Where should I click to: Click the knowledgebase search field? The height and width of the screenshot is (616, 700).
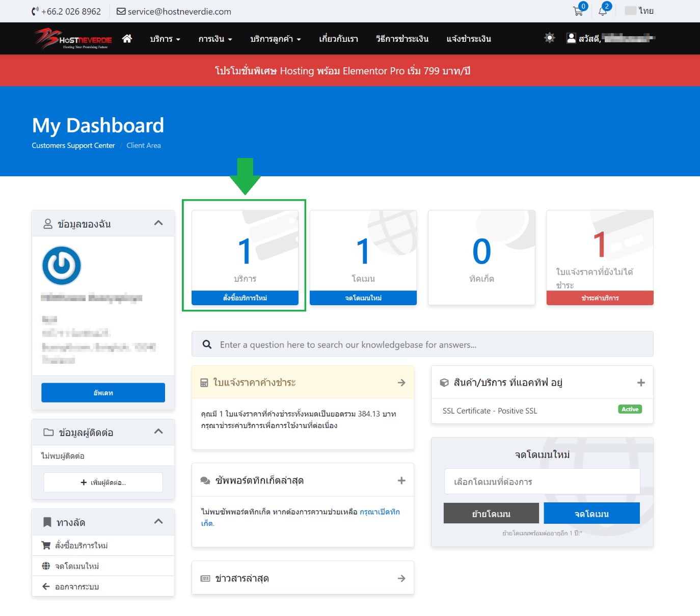click(x=428, y=345)
